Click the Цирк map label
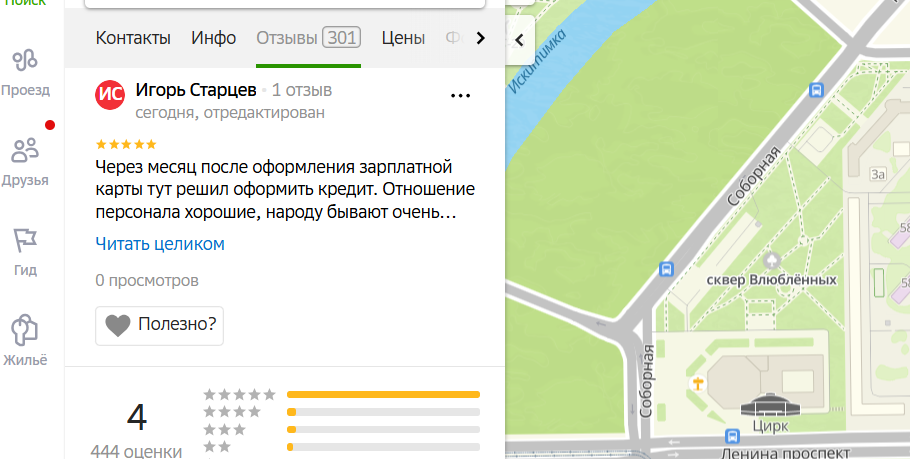 770,426
